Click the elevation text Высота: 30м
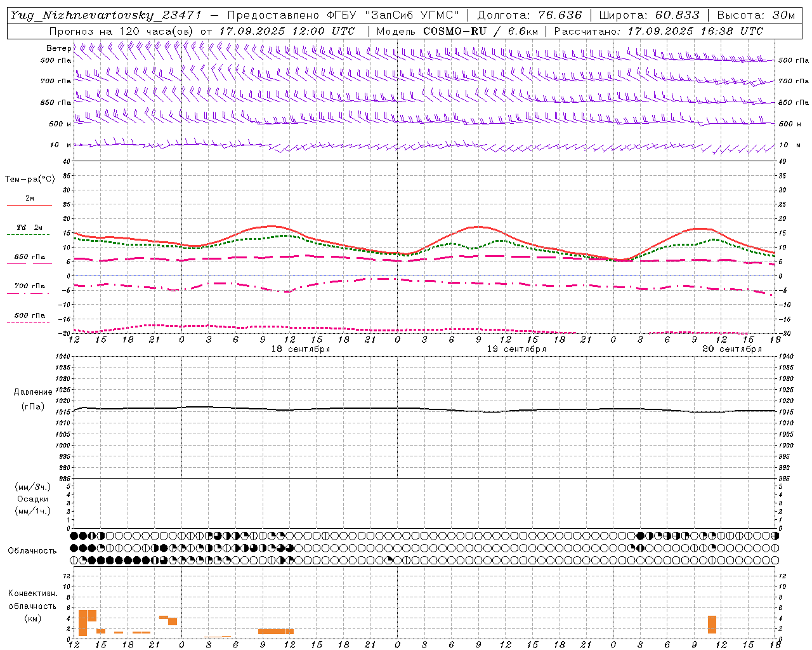 756,15
